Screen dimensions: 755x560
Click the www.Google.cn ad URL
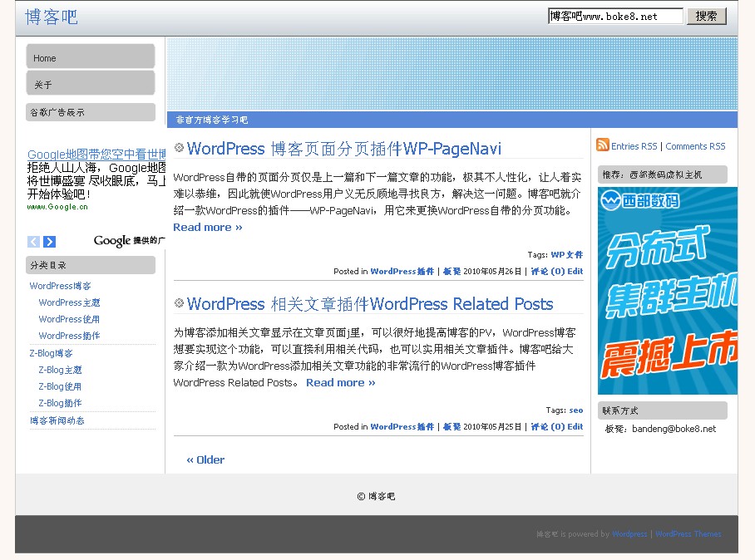coord(57,207)
